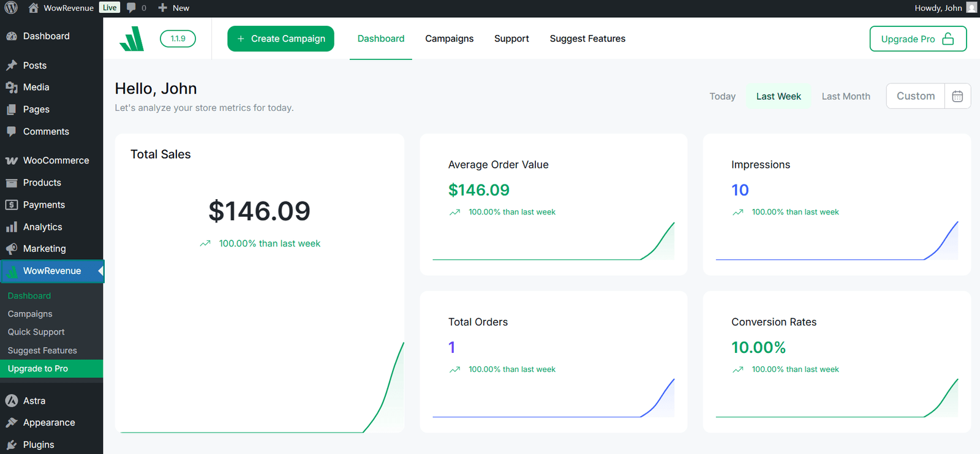Click the Marketing megaphone icon
The image size is (980, 454).
coord(12,249)
